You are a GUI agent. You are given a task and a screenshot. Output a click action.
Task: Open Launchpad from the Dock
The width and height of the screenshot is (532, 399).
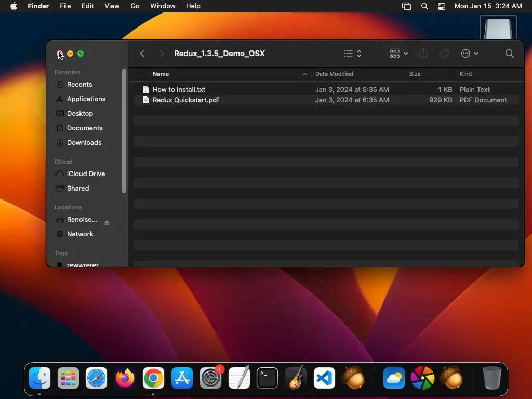click(68, 378)
